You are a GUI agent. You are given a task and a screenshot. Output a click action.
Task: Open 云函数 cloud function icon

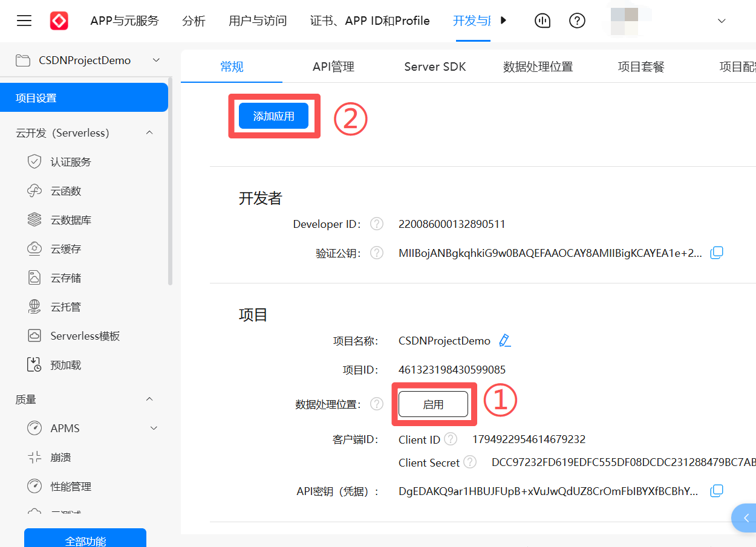(34, 191)
